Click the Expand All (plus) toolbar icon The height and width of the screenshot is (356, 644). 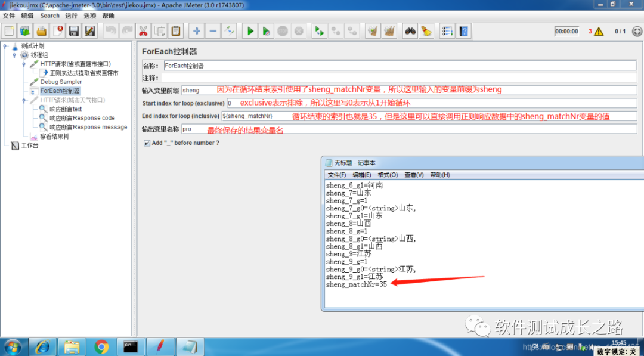tap(197, 31)
